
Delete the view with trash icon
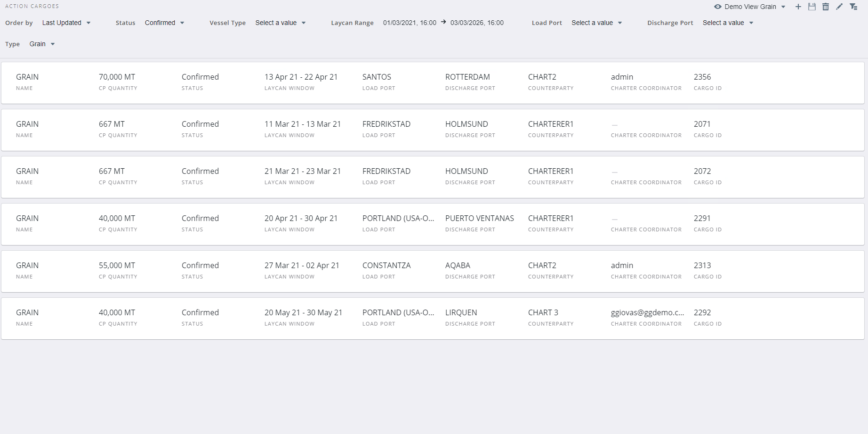click(x=825, y=7)
